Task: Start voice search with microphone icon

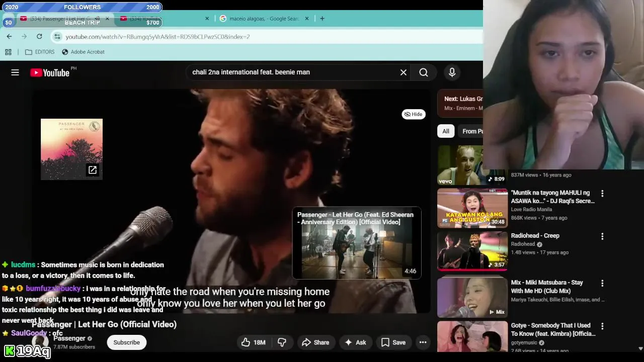Action: 452,72
